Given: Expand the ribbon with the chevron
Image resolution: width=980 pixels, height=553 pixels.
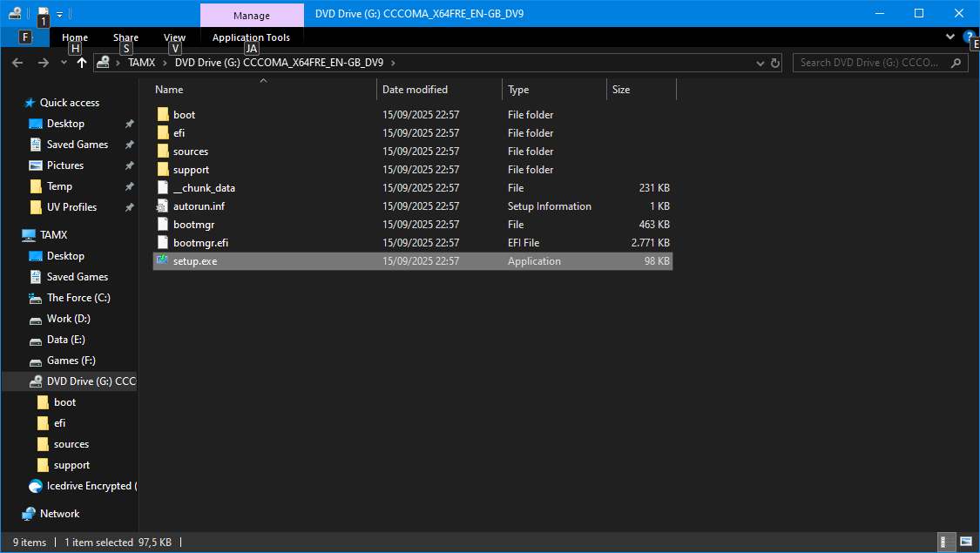Looking at the screenshot, I should coord(950,37).
